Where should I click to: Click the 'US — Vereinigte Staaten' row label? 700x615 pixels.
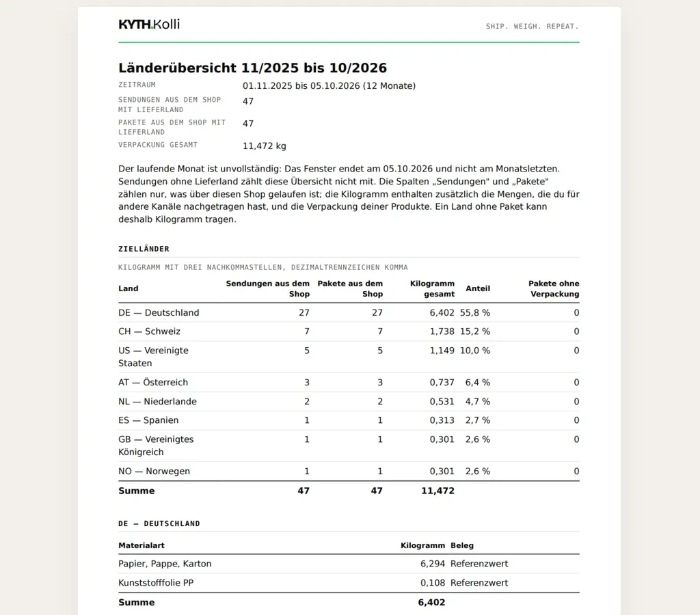153,357
